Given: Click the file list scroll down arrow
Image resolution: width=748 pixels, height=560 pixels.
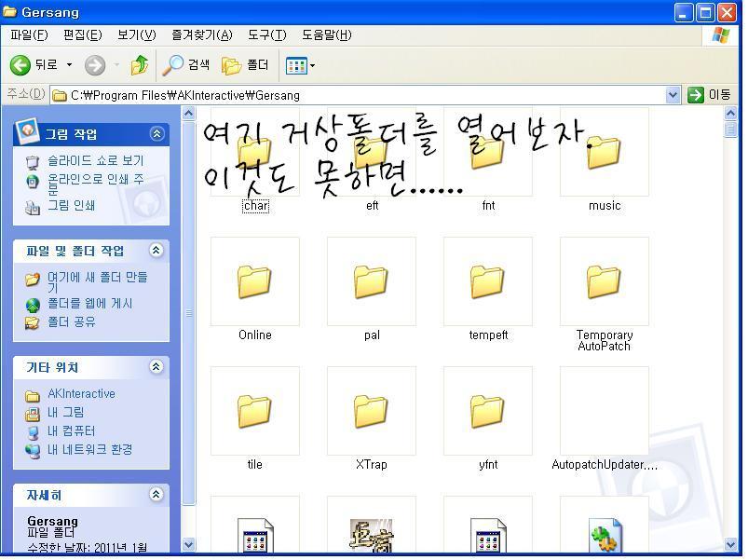Looking at the screenshot, I should (x=730, y=544).
